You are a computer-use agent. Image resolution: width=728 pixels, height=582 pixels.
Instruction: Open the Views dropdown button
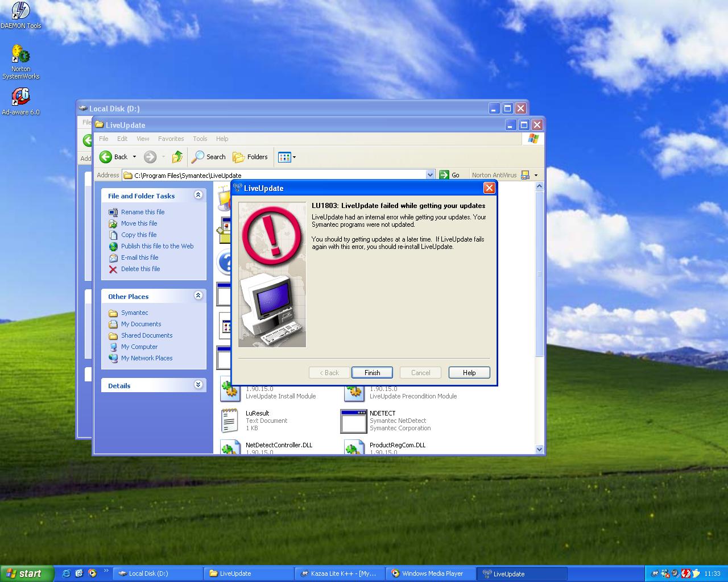click(x=287, y=157)
